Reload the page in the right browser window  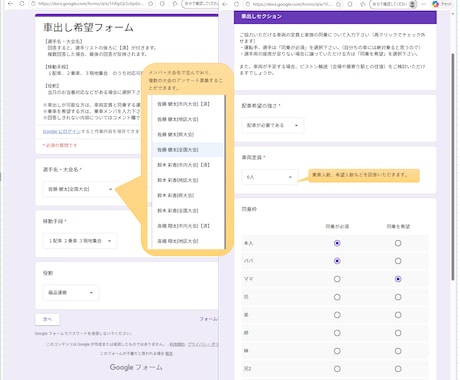[236, 4]
